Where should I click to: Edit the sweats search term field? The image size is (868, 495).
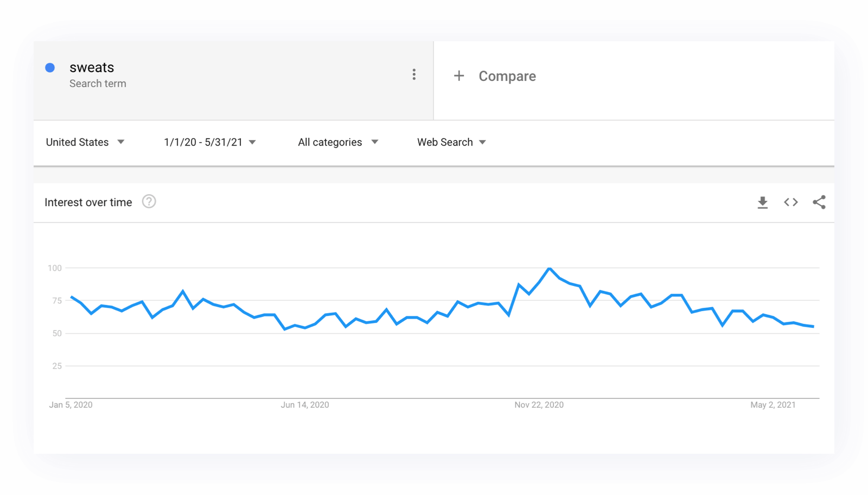coord(92,68)
